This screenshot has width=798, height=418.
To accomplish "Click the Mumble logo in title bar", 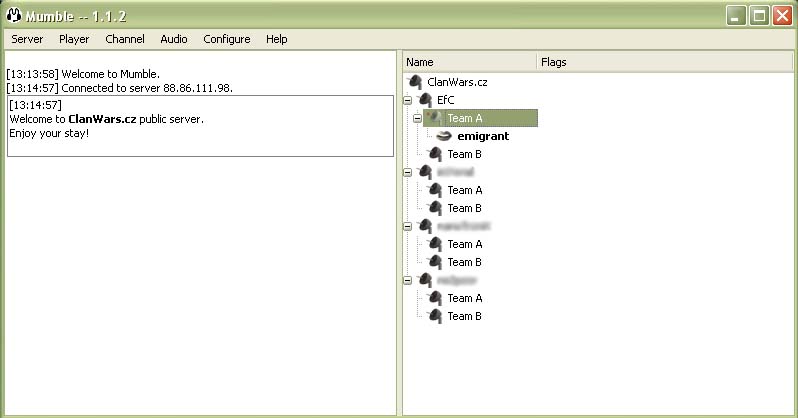I will click(x=14, y=16).
